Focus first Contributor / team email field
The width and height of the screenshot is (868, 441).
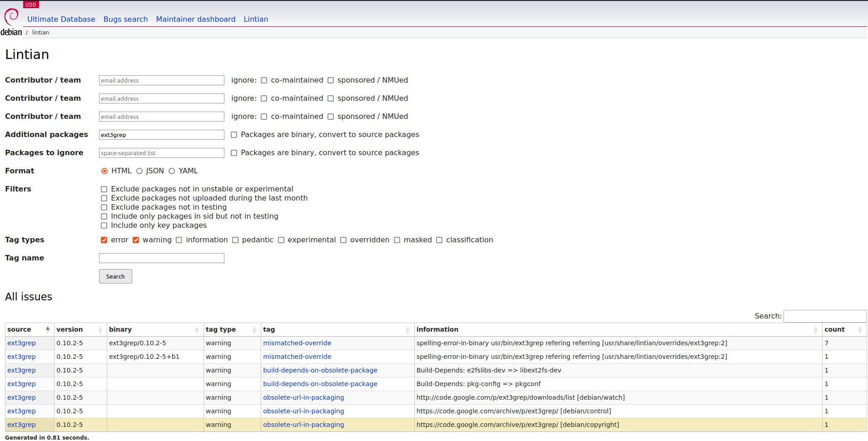click(x=162, y=80)
